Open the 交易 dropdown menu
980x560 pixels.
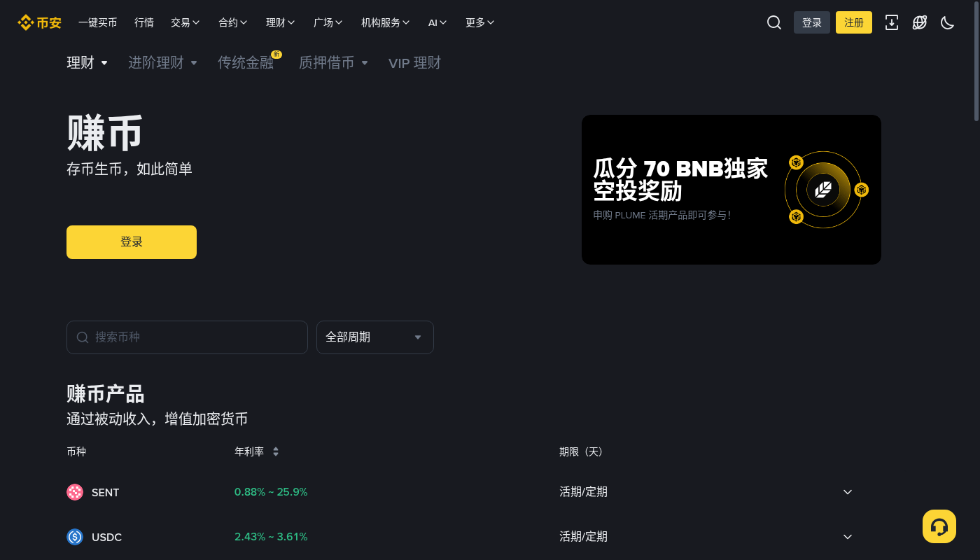tap(185, 22)
